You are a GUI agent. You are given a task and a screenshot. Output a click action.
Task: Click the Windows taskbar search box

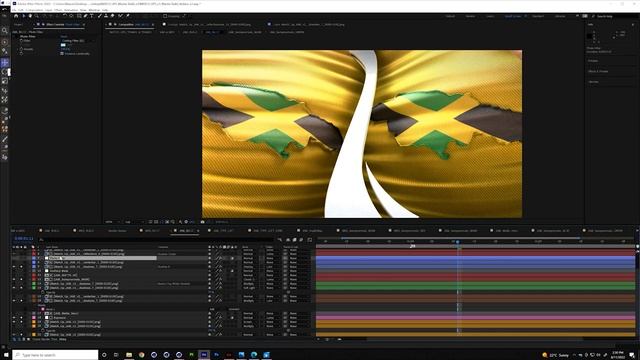tap(56, 355)
